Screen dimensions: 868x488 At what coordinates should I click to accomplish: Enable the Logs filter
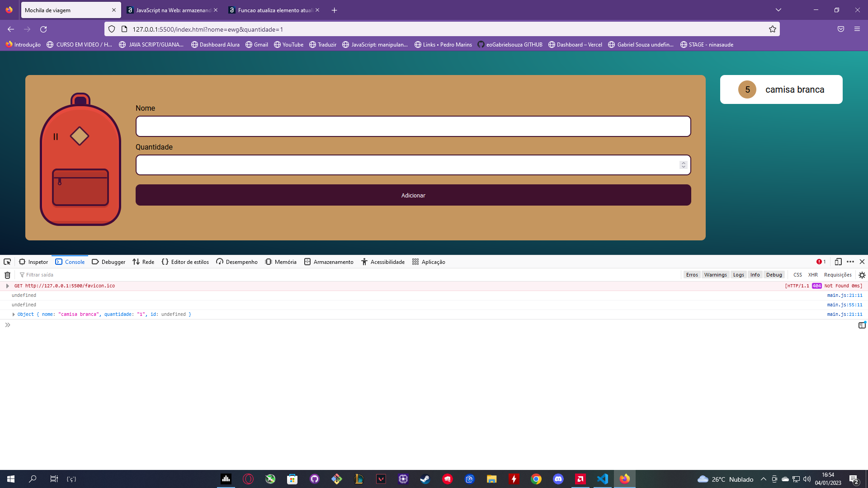point(738,275)
